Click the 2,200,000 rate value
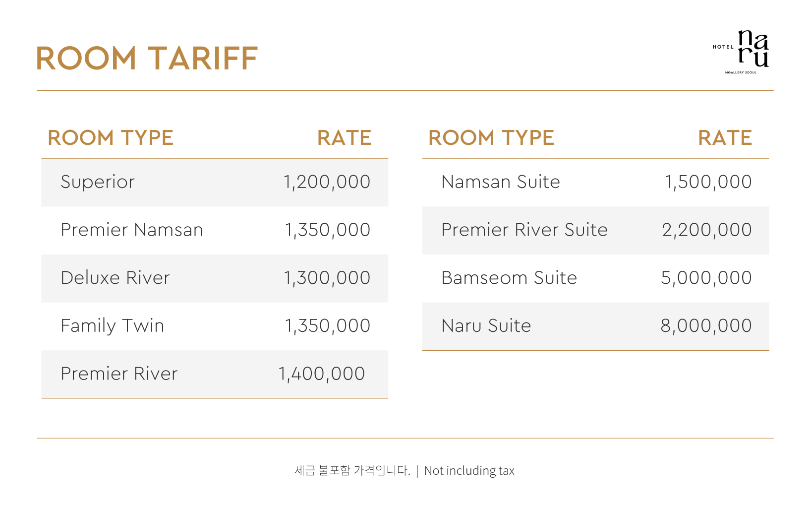812x508 pixels. point(707,230)
